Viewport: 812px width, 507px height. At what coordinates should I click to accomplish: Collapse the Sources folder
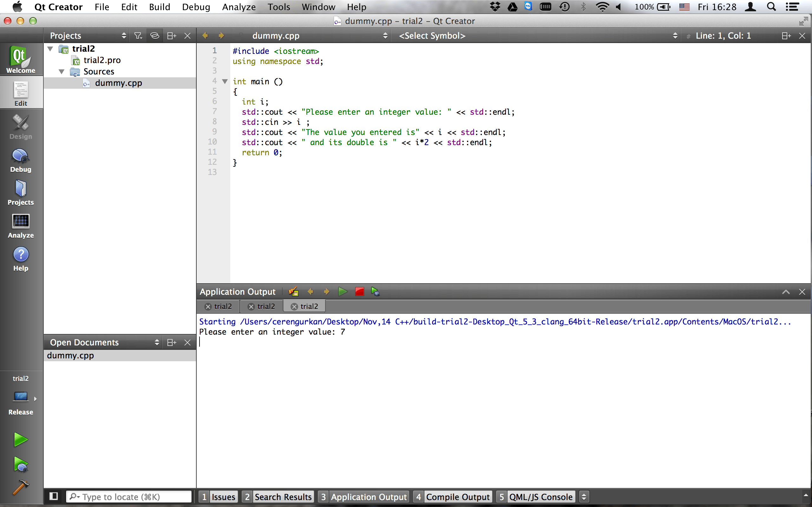pos(62,71)
